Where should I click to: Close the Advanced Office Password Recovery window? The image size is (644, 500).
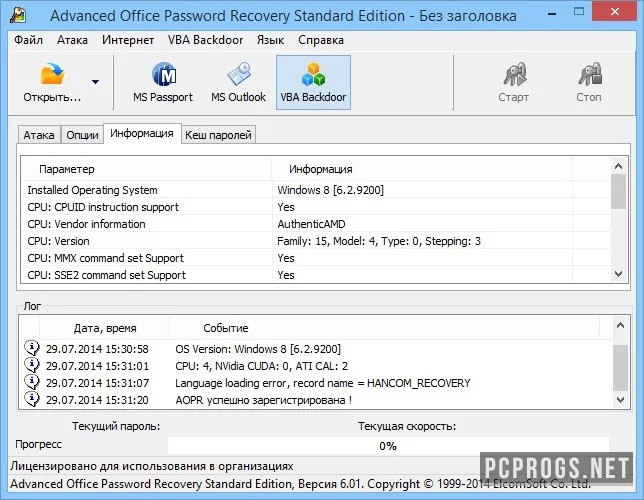click(614, 12)
